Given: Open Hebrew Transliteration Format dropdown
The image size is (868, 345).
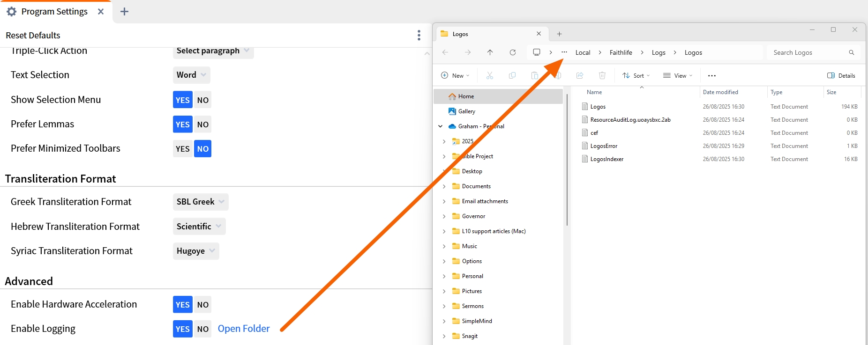Looking at the screenshot, I should [199, 227].
